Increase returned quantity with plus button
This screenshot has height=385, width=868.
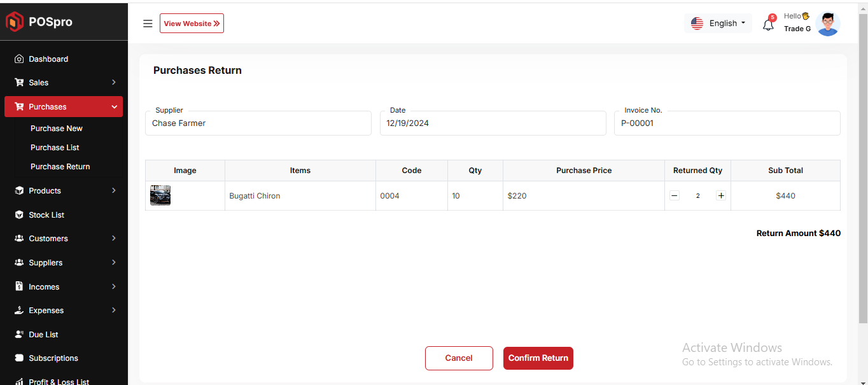click(x=721, y=196)
